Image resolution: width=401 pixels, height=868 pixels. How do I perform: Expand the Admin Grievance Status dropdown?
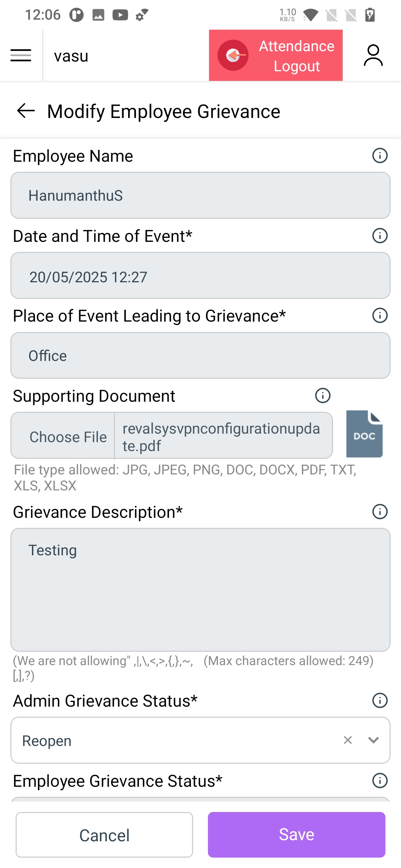tap(373, 740)
